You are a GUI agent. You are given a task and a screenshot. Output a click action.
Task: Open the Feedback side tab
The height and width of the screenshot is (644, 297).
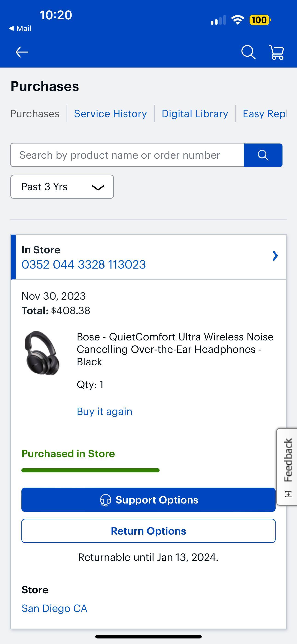click(288, 466)
